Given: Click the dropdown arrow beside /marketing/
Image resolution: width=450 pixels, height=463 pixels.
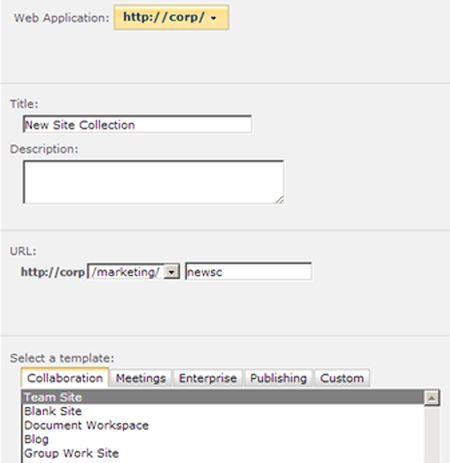Looking at the screenshot, I should (171, 272).
